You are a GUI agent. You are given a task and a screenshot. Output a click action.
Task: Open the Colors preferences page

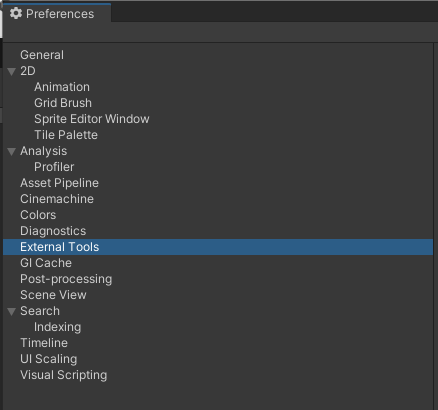coord(38,215)
